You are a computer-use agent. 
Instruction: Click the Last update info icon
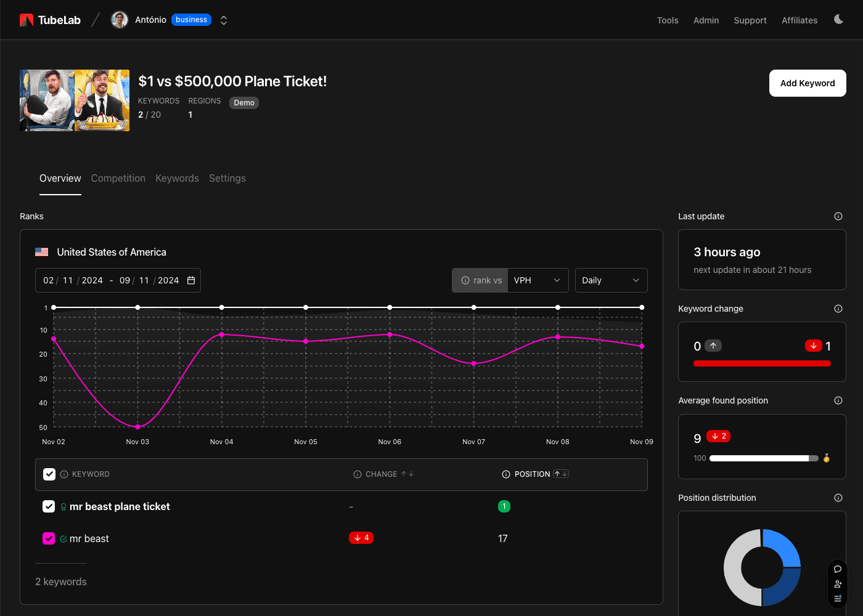pos(838,216)
